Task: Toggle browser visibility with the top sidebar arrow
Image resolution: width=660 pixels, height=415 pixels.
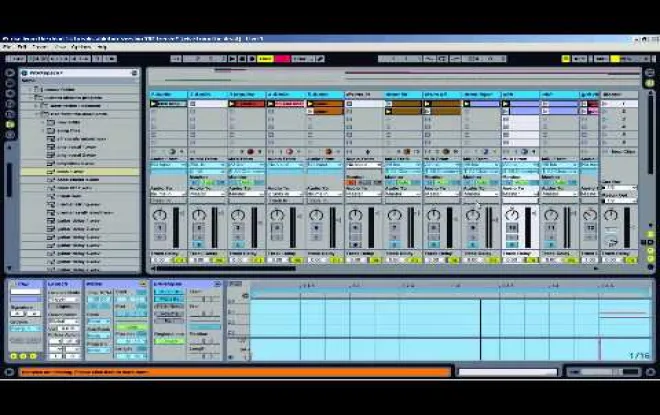Action: [10, 73]
